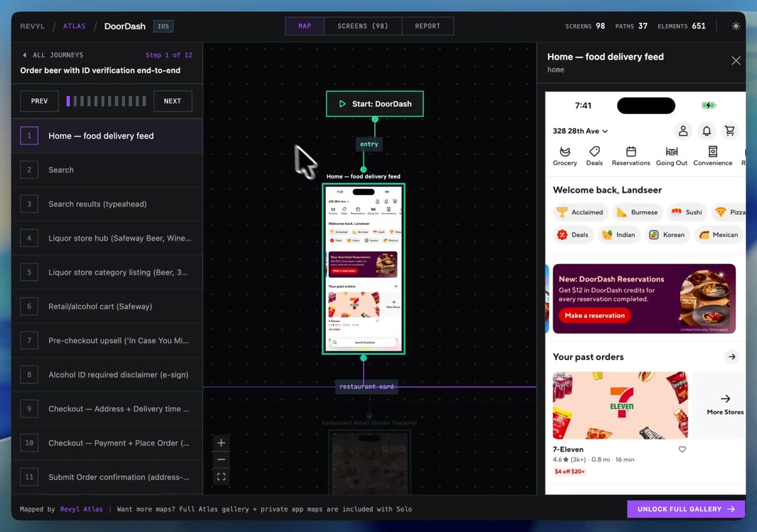
Task: Click the ELEMENTS 651 counter
Action: click(x=681, y=26)
